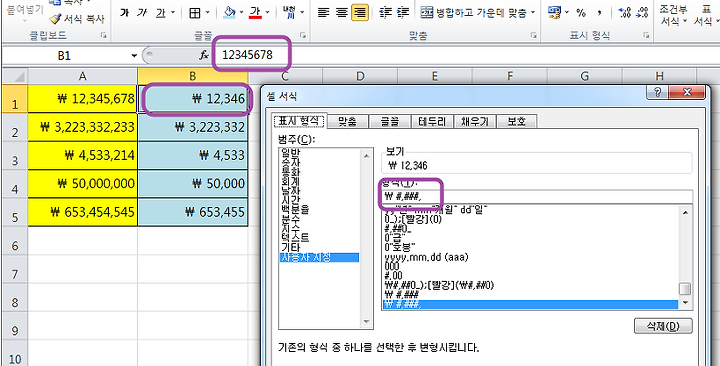
Task: Click the formula bar value 12345678
Action: click(x=248, y=55)
